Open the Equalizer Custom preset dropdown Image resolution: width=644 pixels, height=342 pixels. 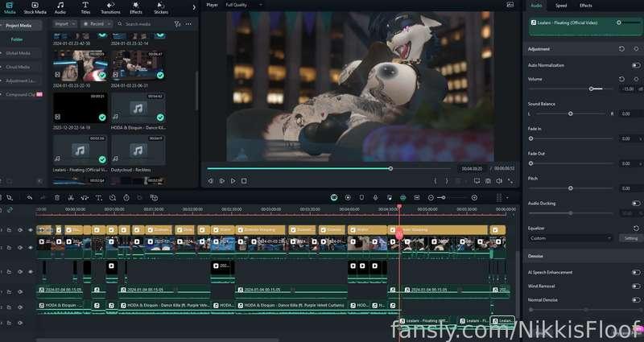(x=570, y=238)
